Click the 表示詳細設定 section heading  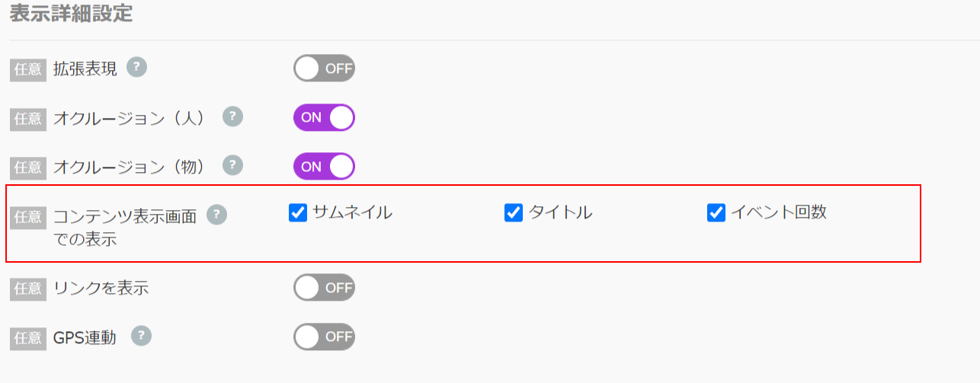(72, 15)
